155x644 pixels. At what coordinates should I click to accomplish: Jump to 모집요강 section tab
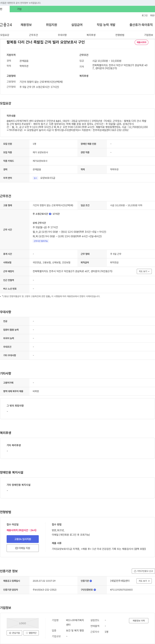(x=5, y=35)
